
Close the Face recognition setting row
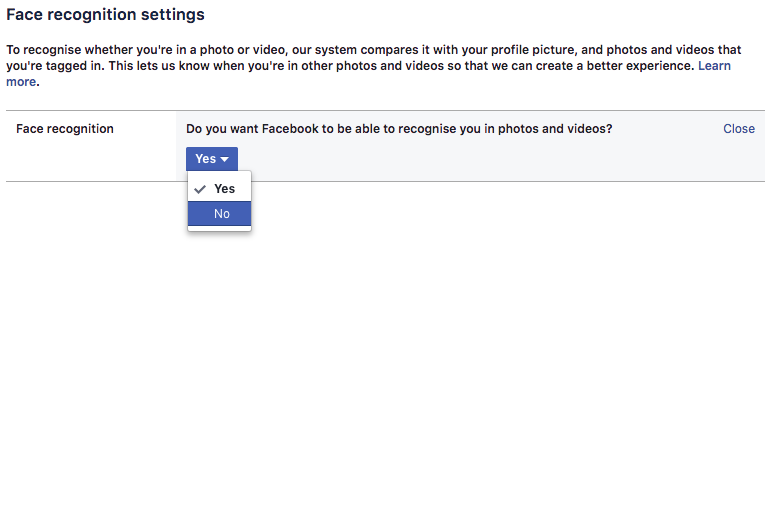pyautogui.click(x=738, y=129)
